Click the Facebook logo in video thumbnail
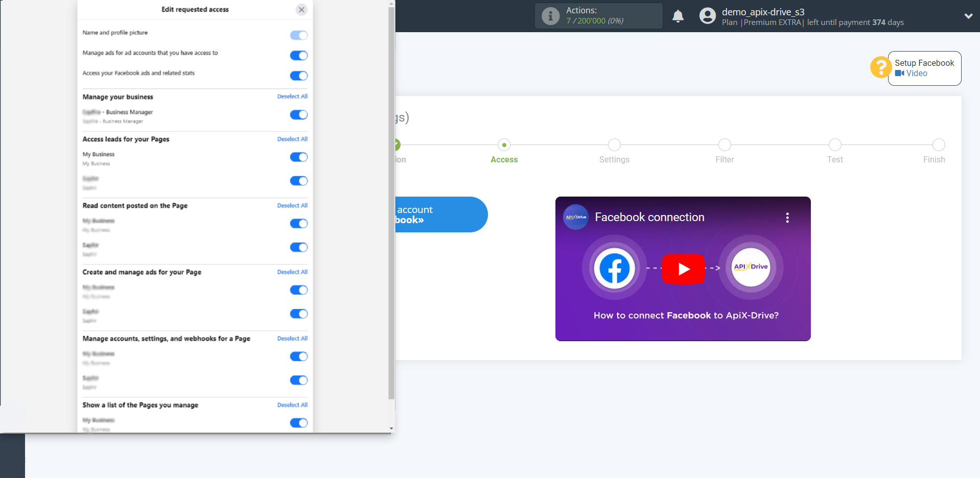Viewport: 980px width, 478px height. point(614,269)
